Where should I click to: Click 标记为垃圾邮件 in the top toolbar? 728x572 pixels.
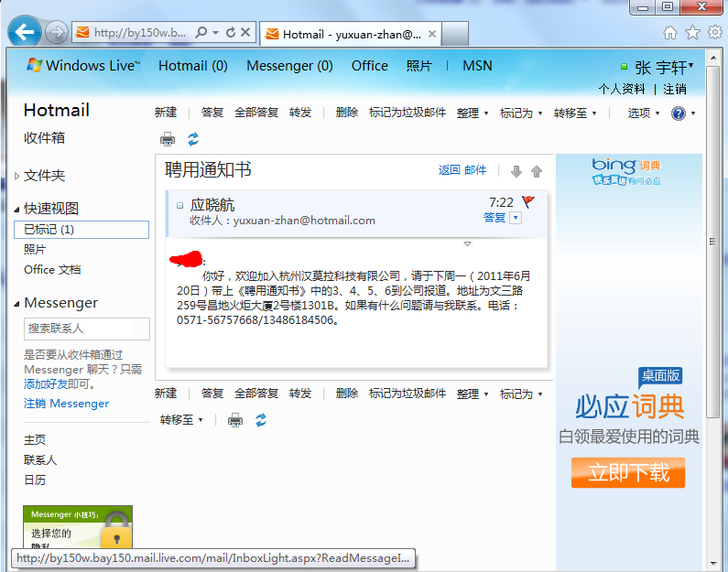407,113
